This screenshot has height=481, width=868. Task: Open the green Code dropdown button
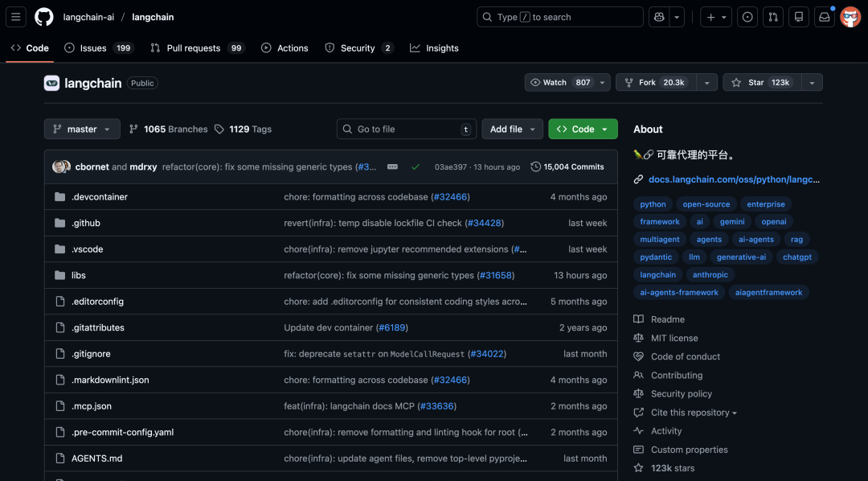583,129
